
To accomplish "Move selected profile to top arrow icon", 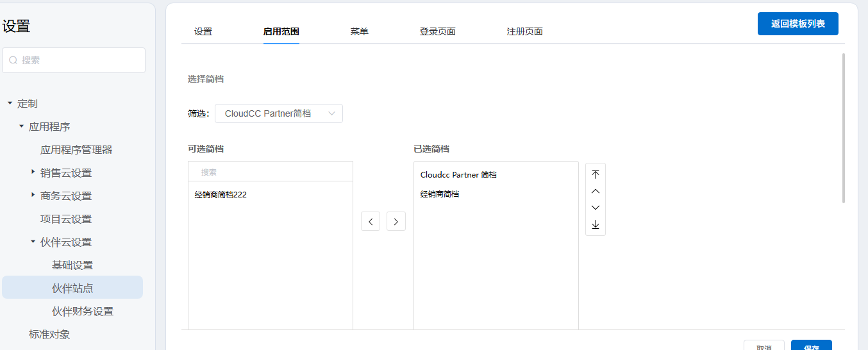I will click(596, 174).
